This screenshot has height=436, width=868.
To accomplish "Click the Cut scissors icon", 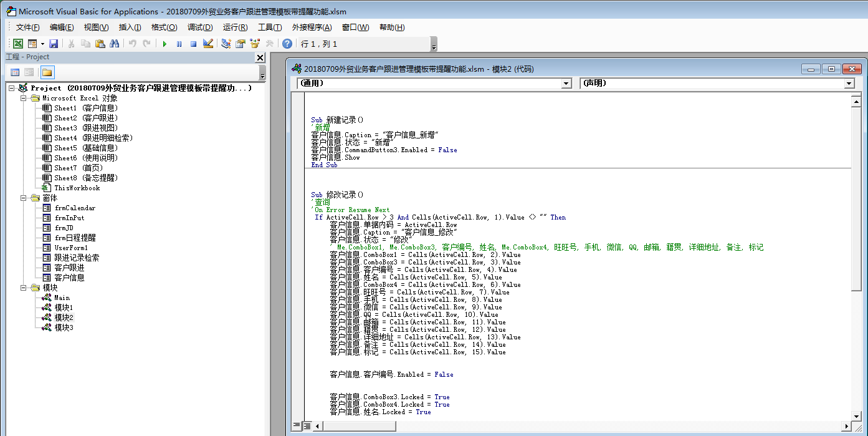I will pyautogui.click(x=71, y=44).
